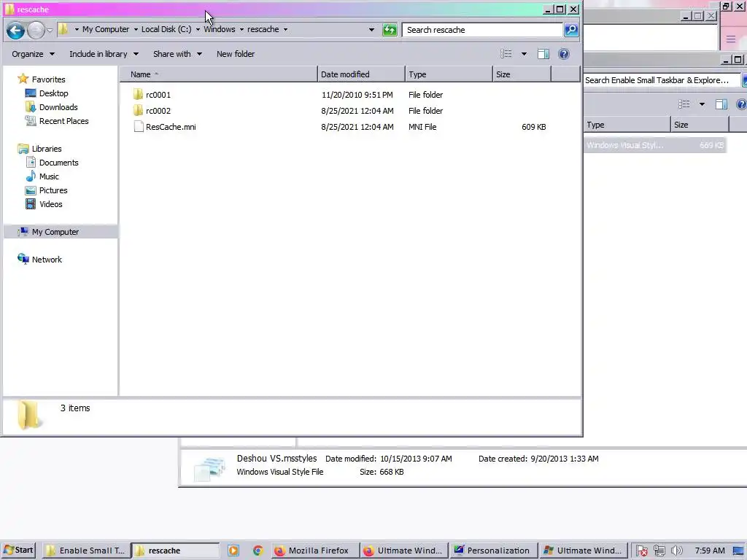Image resolution: width=747 pixels, height=560 pixels.
Task: Go back using the blue Back arrow
Action: [x=15, y=30]
